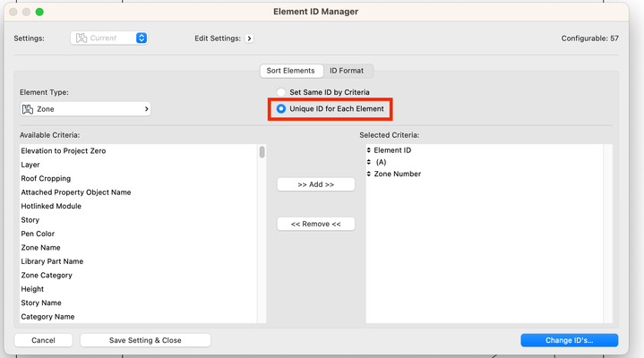
Task: Click the Zone element type icon
Action: [x=28, y=109]
